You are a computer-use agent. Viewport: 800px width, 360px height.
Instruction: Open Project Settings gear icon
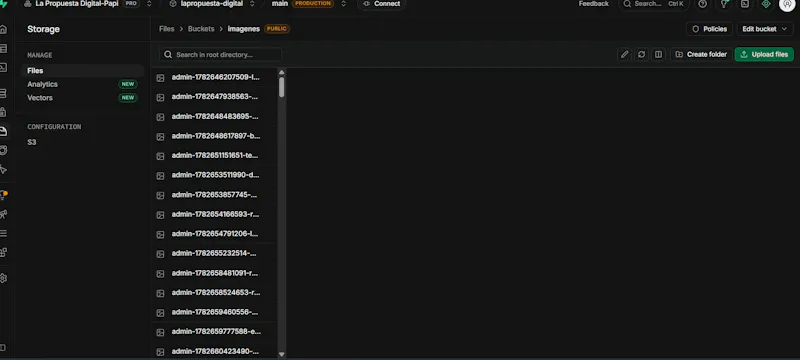coord(4,278)
